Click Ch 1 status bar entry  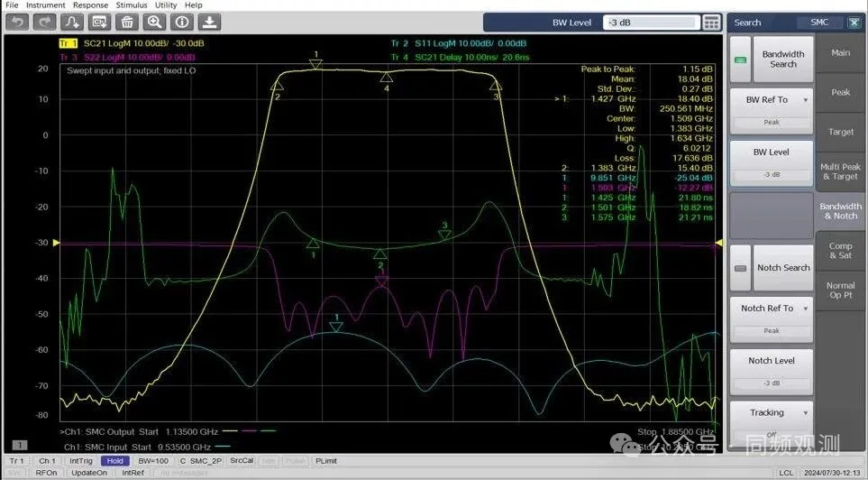point(47,461)
